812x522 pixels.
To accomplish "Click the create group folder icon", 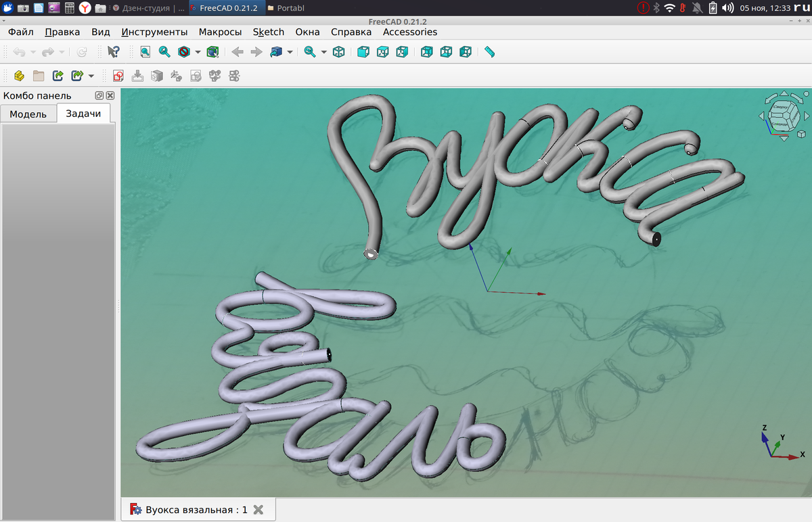I will coord(39,76).
